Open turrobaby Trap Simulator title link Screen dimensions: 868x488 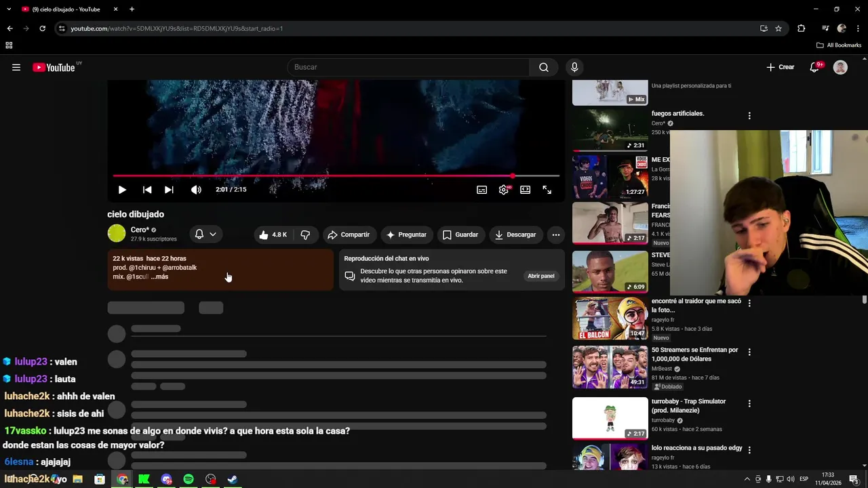[688, 405]
